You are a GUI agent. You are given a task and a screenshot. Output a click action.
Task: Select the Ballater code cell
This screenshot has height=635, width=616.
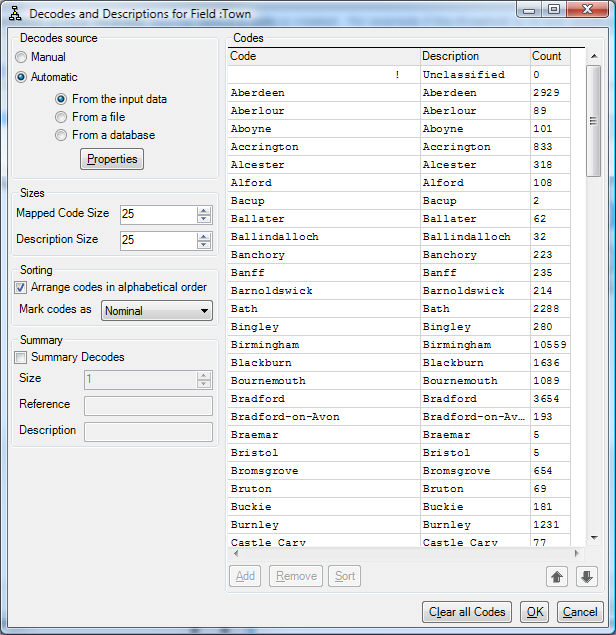coord(324,219)
